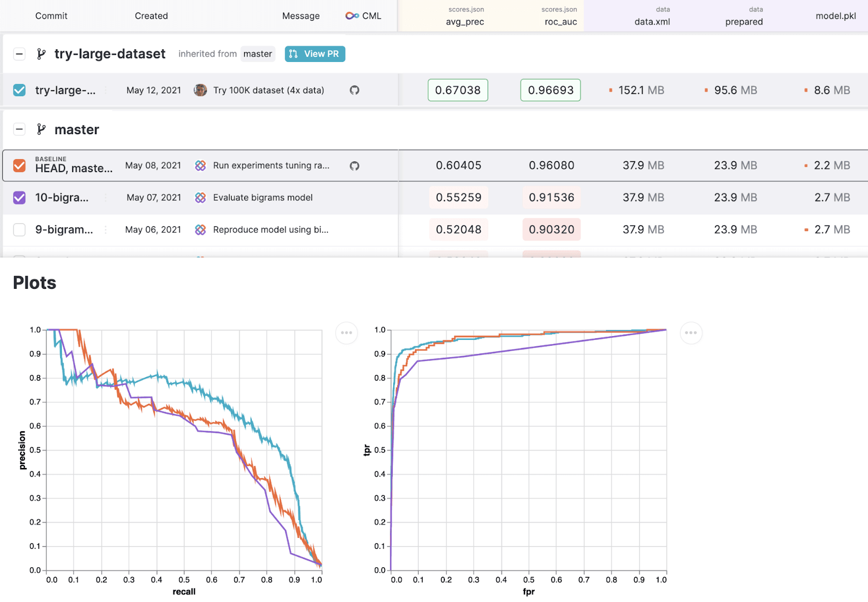
Task: Open options menu for precision-recall plot
Action: [346, 333]
